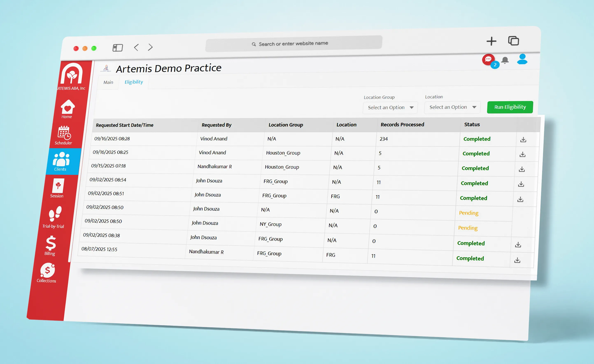594x364 pixels.
Task: Click the practice logo beside Artemis Demo Practice
Action: (106, 69)
